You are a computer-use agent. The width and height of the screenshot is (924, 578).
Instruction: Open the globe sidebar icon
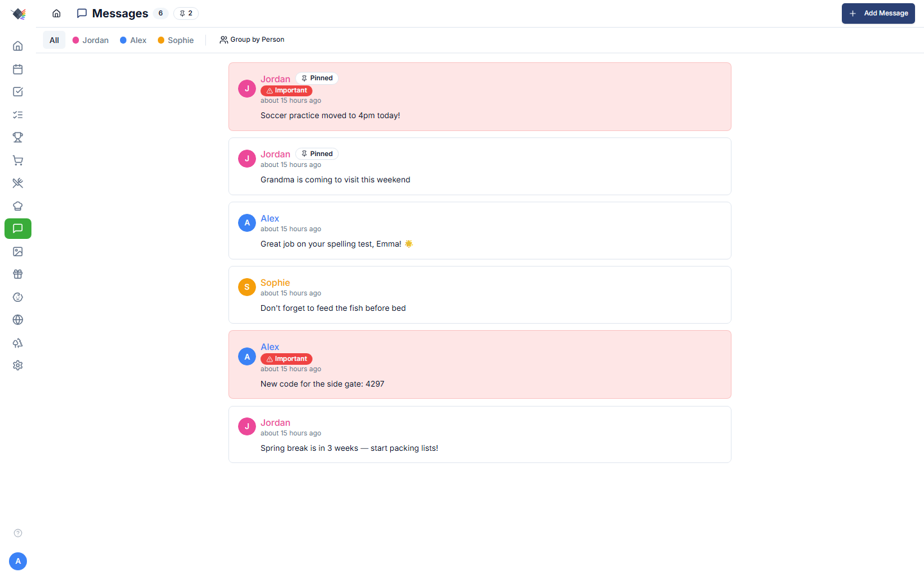18,320
